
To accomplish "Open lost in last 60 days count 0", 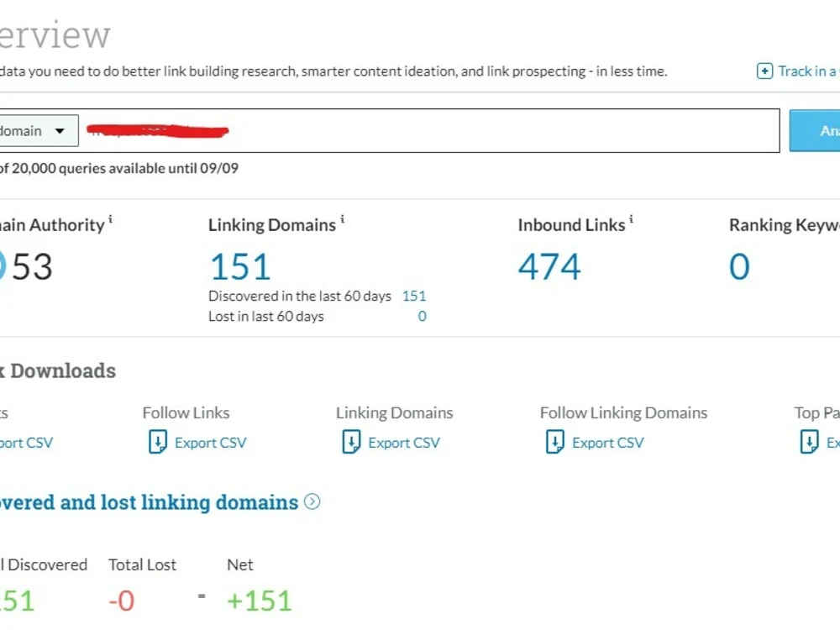I will [423, 317].
